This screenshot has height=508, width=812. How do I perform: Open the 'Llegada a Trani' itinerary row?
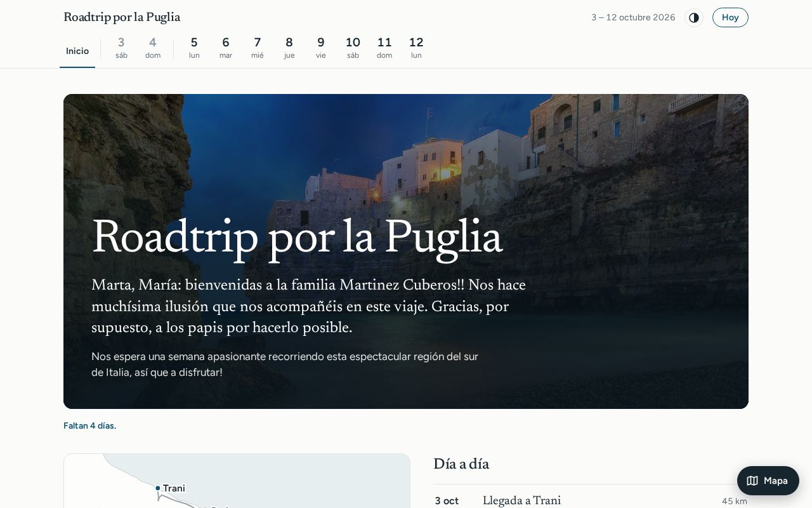[x=591, y=501]
